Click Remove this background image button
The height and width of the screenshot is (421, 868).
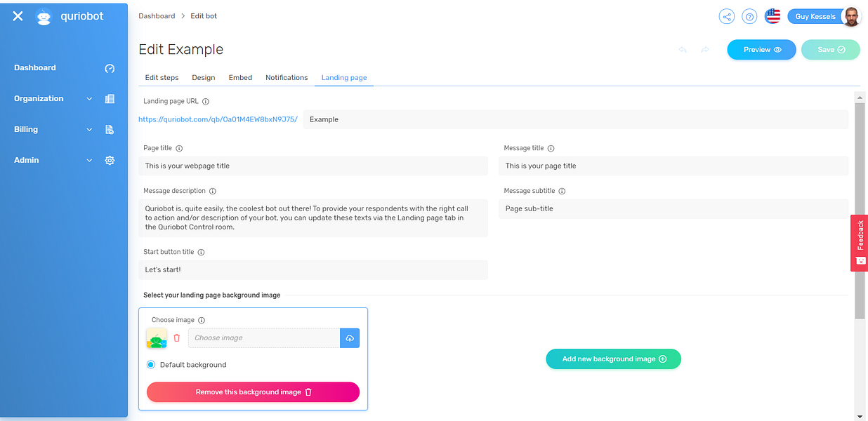pyautogui.click(x=253, y=392)
